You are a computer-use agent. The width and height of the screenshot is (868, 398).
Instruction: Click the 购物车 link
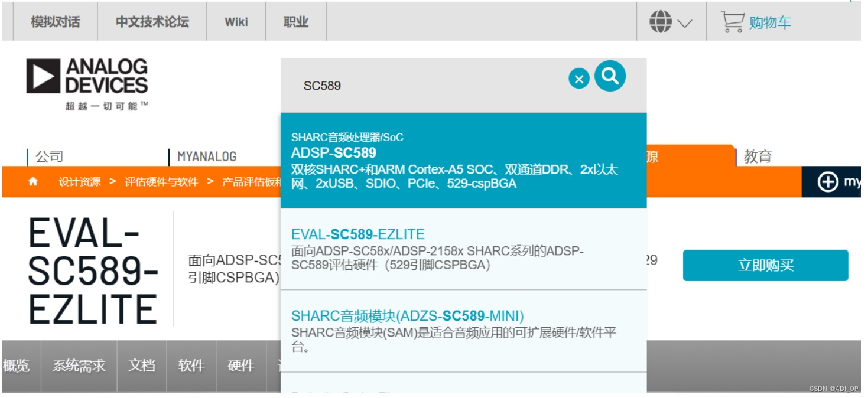pyautogui.click(x=770, y=23)
